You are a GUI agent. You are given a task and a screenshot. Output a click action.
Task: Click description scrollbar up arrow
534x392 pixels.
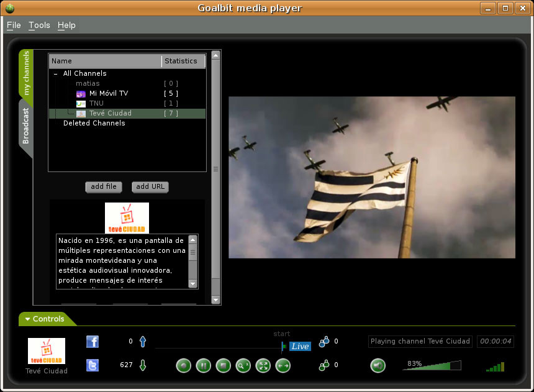(x=192, y=240)
